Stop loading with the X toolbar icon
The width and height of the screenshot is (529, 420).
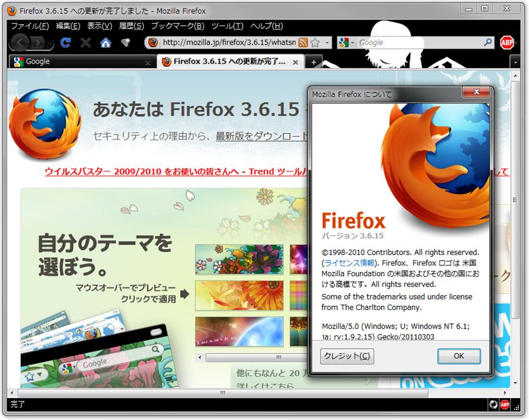(x=85, y=42)
